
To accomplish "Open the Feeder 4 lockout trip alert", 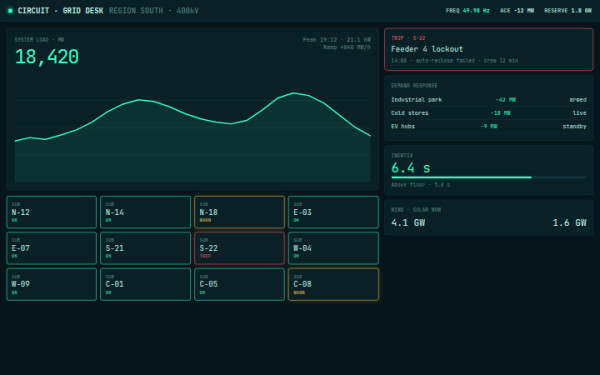I will [x=489, y=49].
